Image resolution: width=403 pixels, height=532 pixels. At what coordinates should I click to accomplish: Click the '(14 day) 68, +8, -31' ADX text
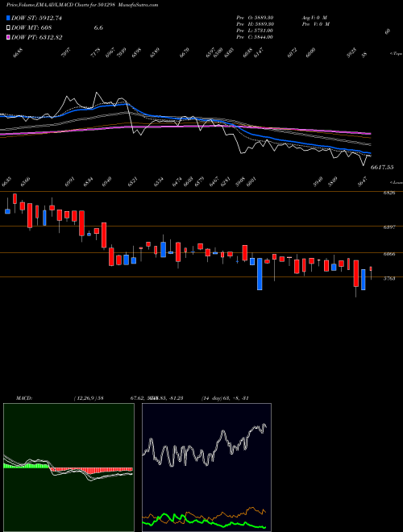tap(225, 398)
